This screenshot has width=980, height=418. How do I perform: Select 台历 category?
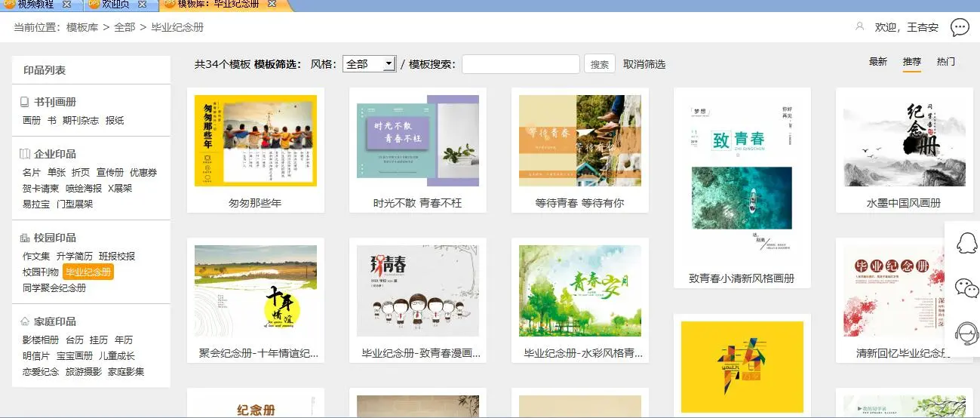(75, 340)
